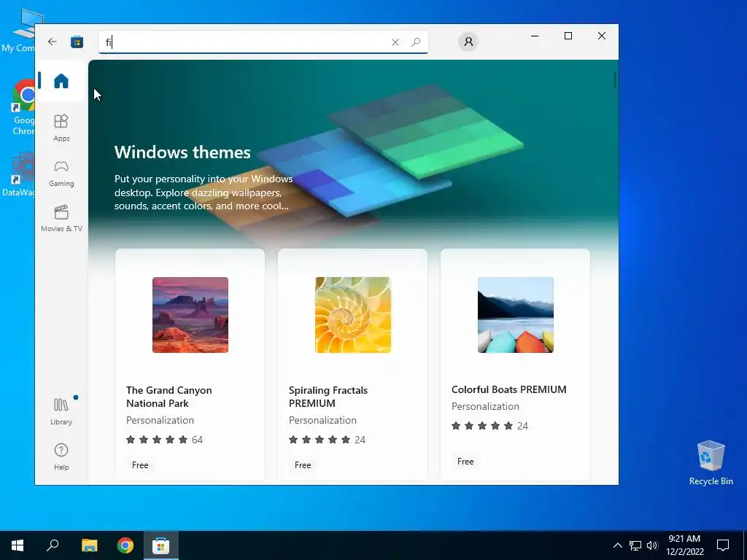
Task: Click Free button on Spiraling Fractals card
Action: (x=303, y=464)
